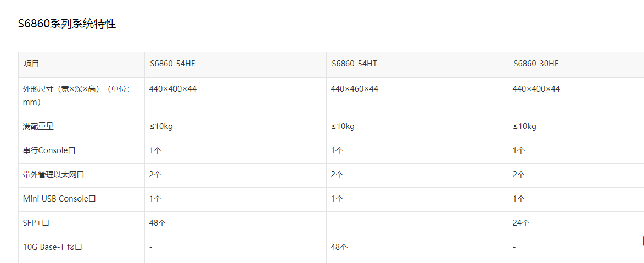The height and width of the screenshot is (263, 644).
Task: Click 2个 management port cell under S6860-30HF
Action: tap(518, 175)
